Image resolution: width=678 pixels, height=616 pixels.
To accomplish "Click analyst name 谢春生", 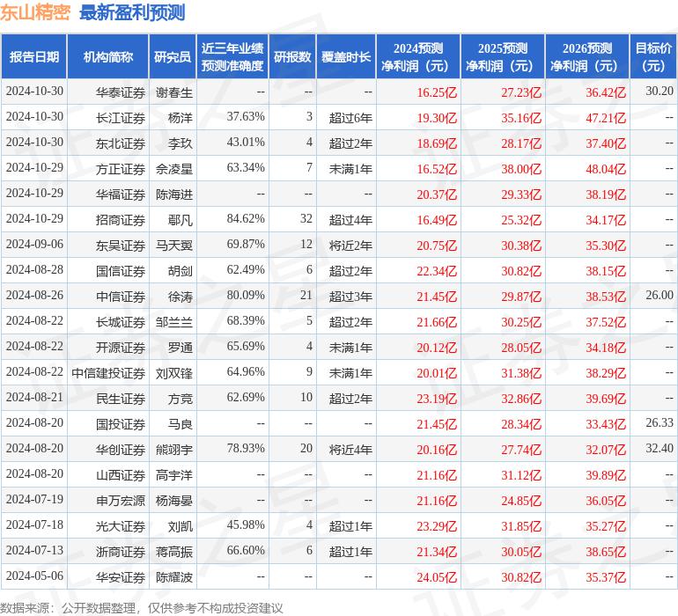I will (x=173, y=92).
